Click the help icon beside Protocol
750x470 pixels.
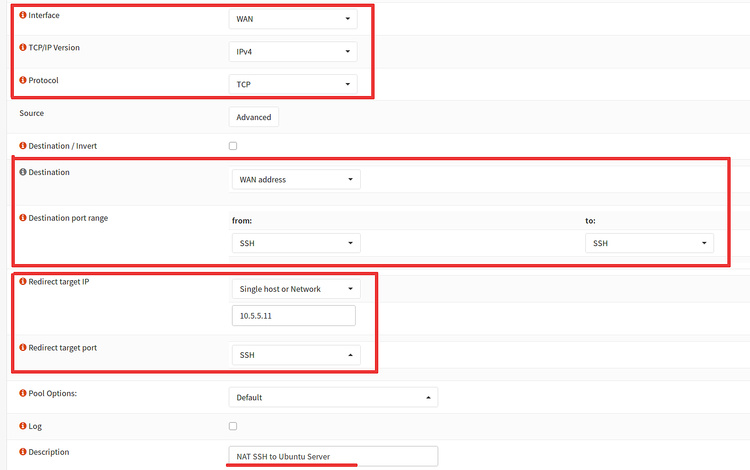[23, 80]
